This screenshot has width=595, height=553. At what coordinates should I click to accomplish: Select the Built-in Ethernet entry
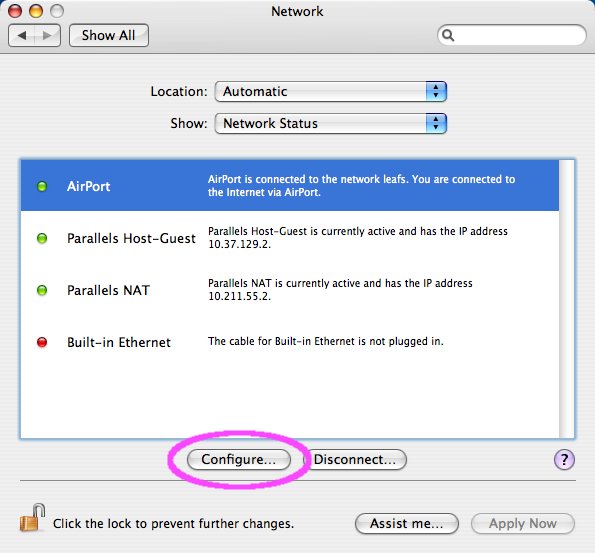[290, 342]
